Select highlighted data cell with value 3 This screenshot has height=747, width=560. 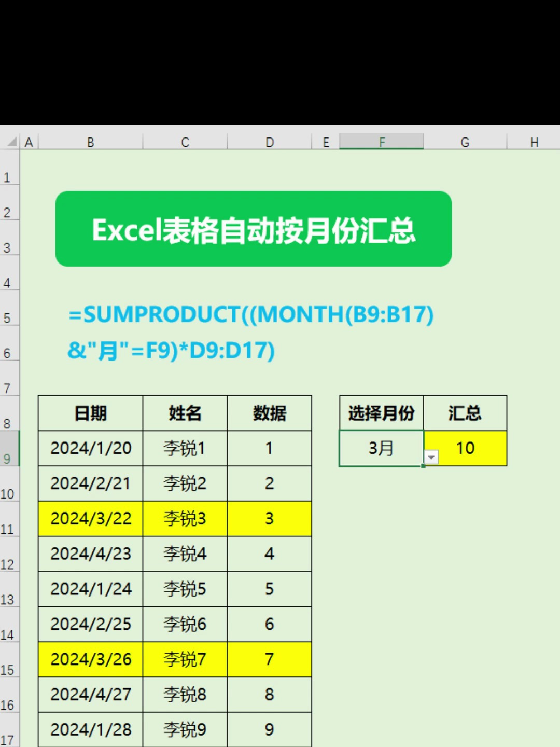[x=270, y=519]
